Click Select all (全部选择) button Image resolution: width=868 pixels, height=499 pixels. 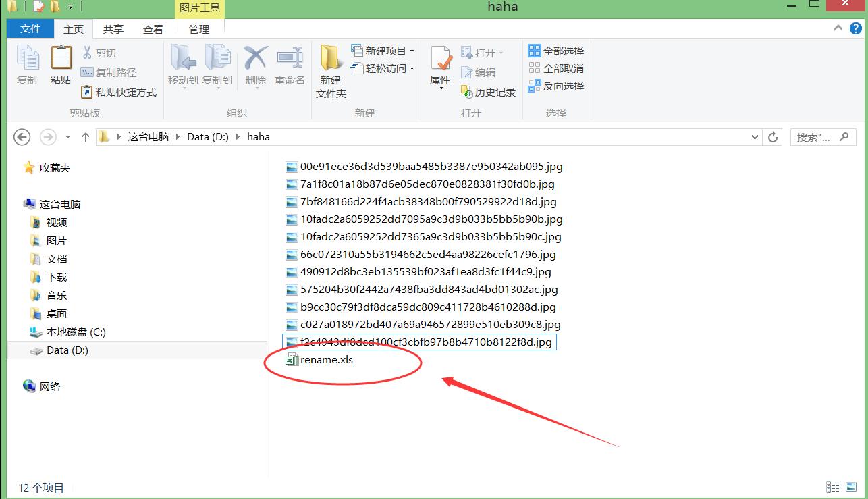coord(555,51)
